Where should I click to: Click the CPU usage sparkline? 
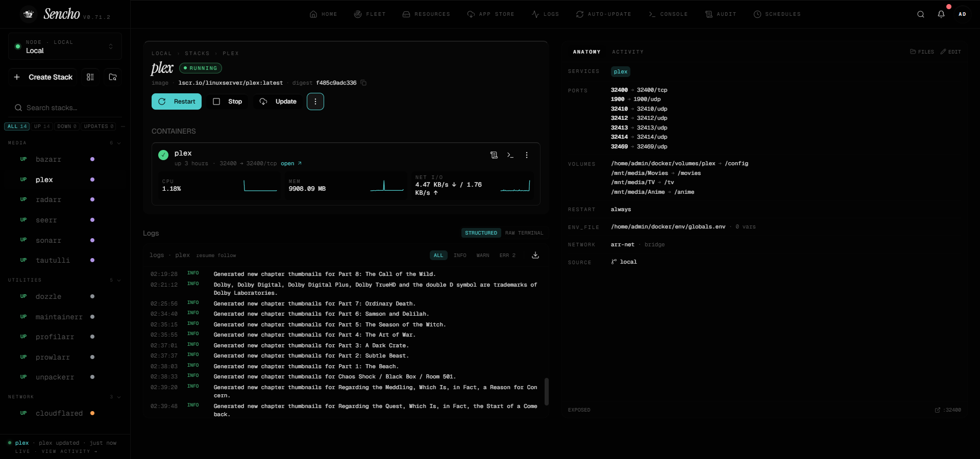coord(260,186)
